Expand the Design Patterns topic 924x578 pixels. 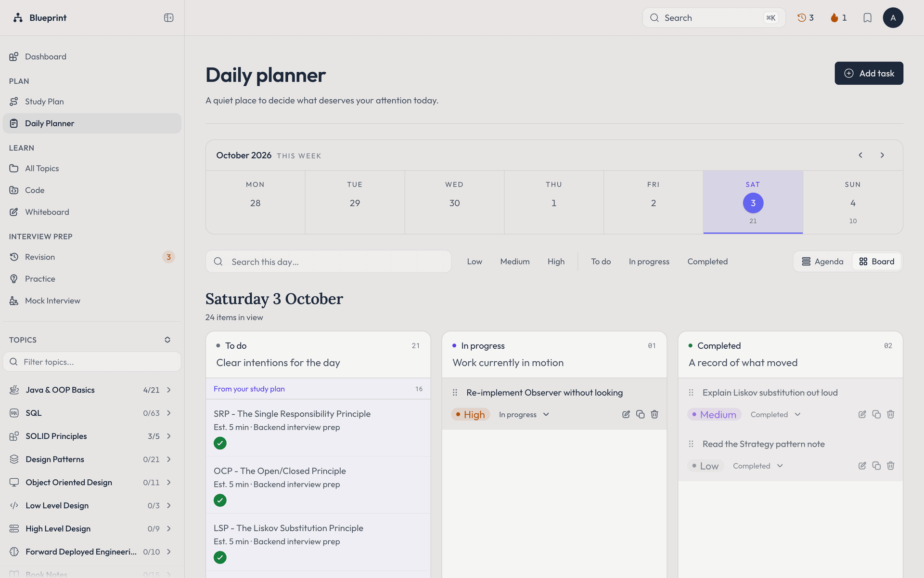169,460
